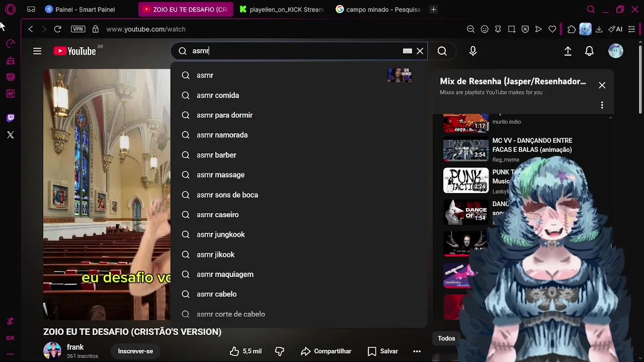Open the YouTube account avatar menu

coord(616,51)
